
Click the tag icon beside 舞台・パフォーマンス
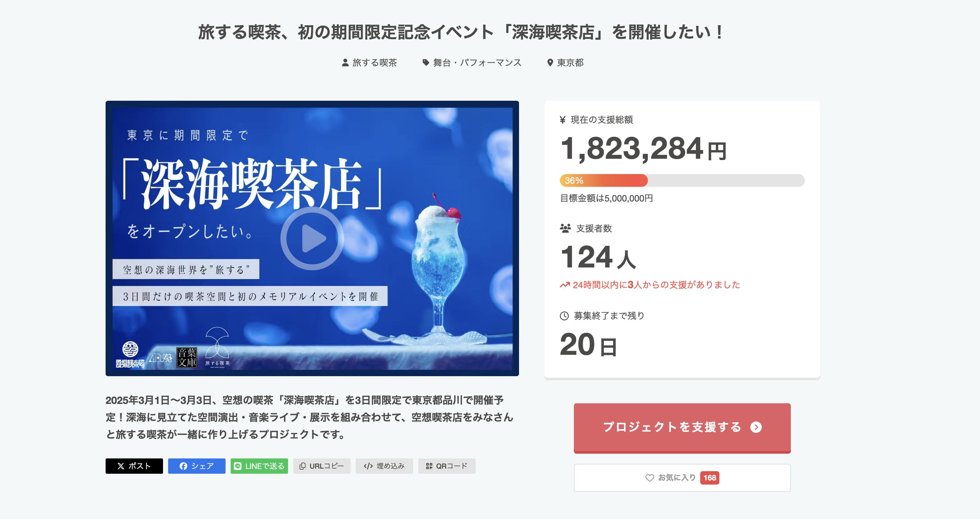click(426, 63)
